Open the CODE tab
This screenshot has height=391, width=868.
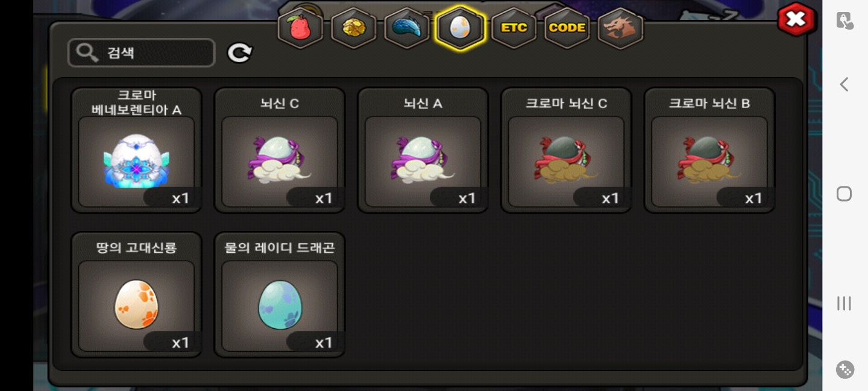[x=567, y=28]
